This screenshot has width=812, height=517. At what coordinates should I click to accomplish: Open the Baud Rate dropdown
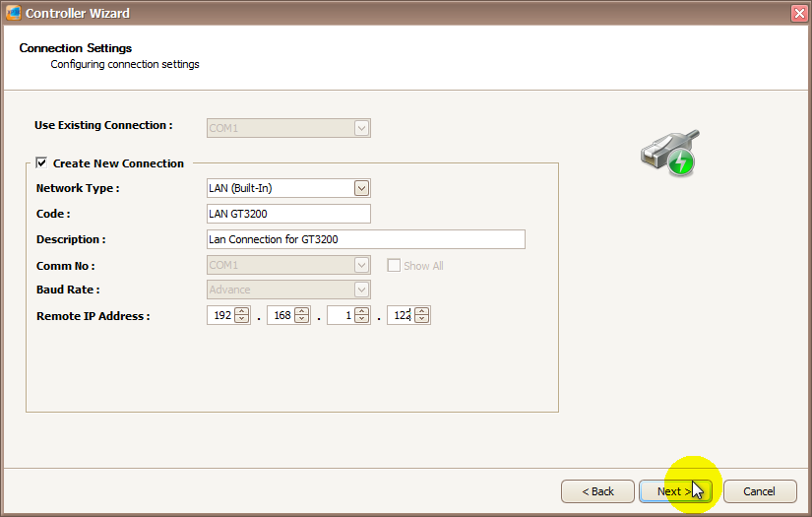(361, 290)
